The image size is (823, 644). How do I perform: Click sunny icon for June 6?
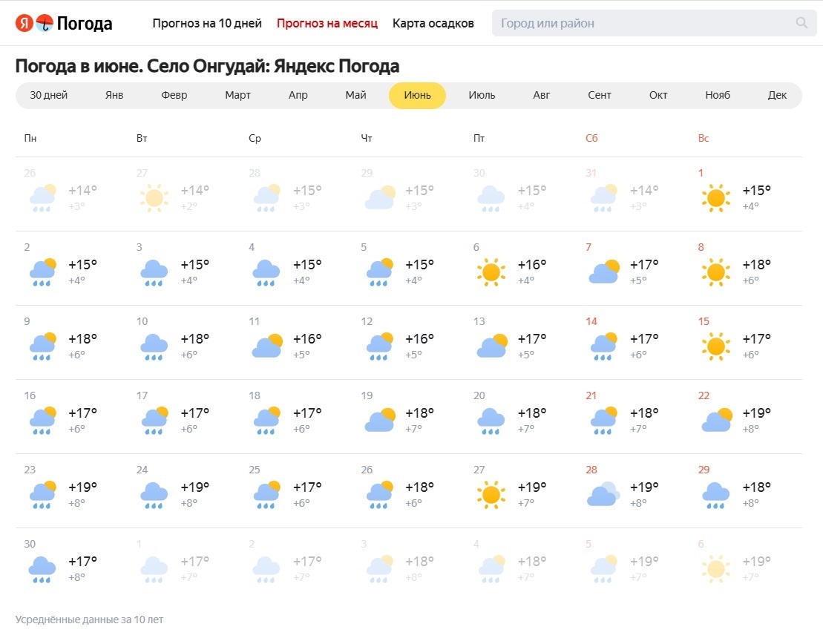click(491, 272)
